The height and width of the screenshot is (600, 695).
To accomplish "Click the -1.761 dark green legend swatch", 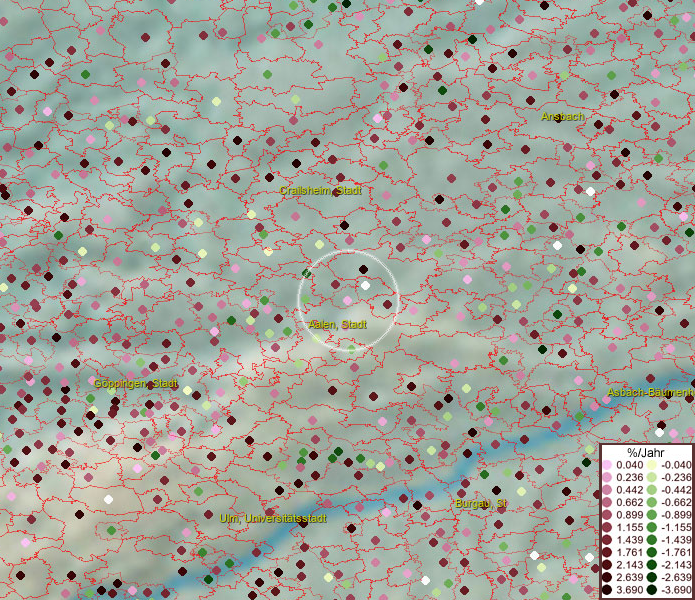I will pos(652,553).
